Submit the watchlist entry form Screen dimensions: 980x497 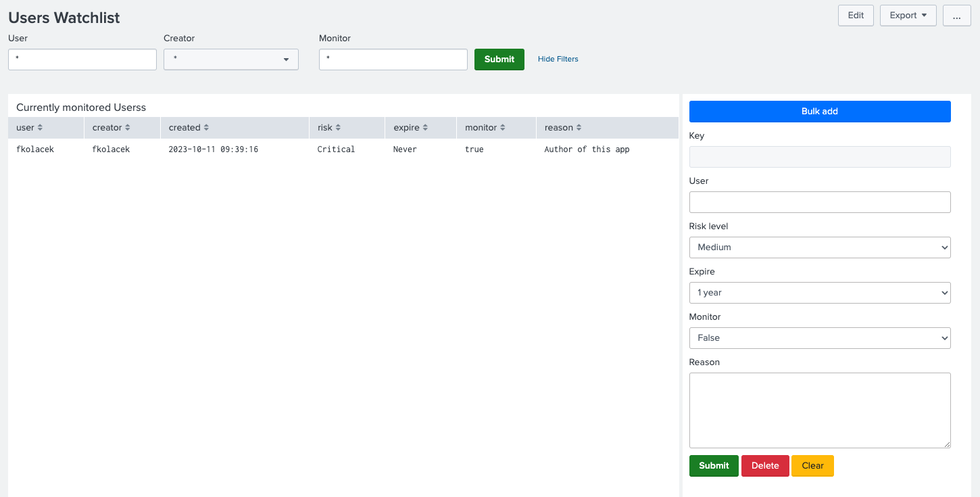714,466
